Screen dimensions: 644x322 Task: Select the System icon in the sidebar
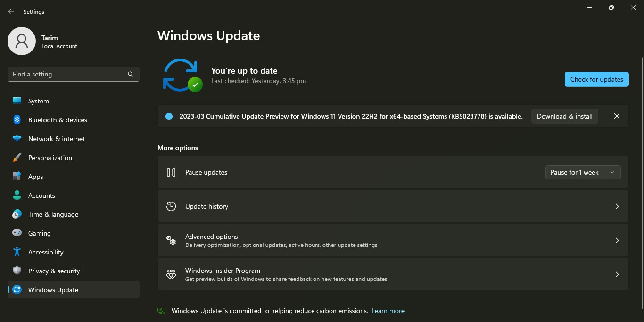[x=17, y=101]
